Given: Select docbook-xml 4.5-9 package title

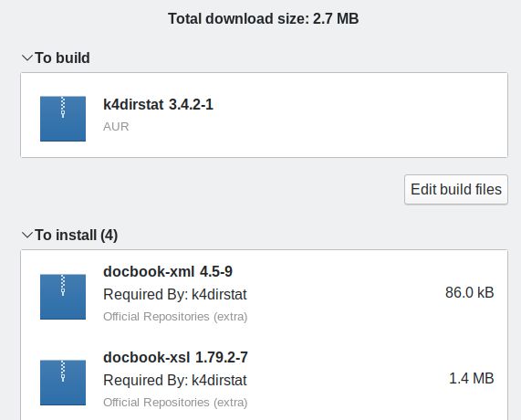Looking at the screenshot, I should (x=168, y=271).
